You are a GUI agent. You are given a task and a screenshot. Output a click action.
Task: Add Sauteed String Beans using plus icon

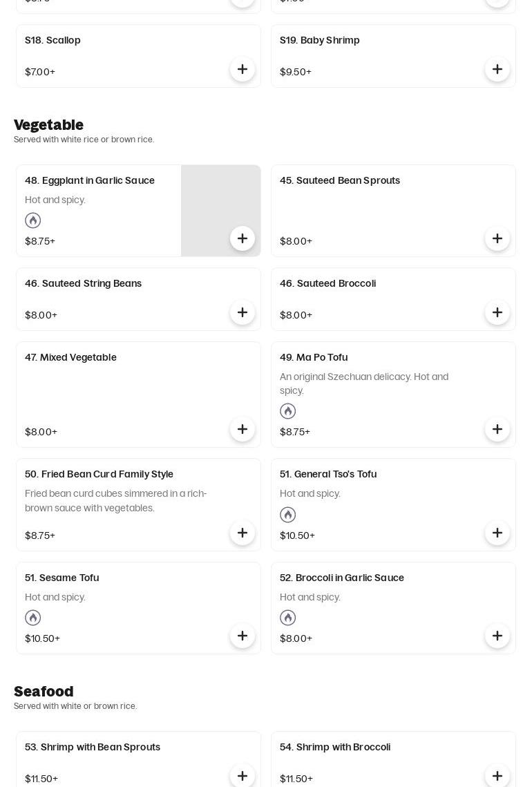243,312
